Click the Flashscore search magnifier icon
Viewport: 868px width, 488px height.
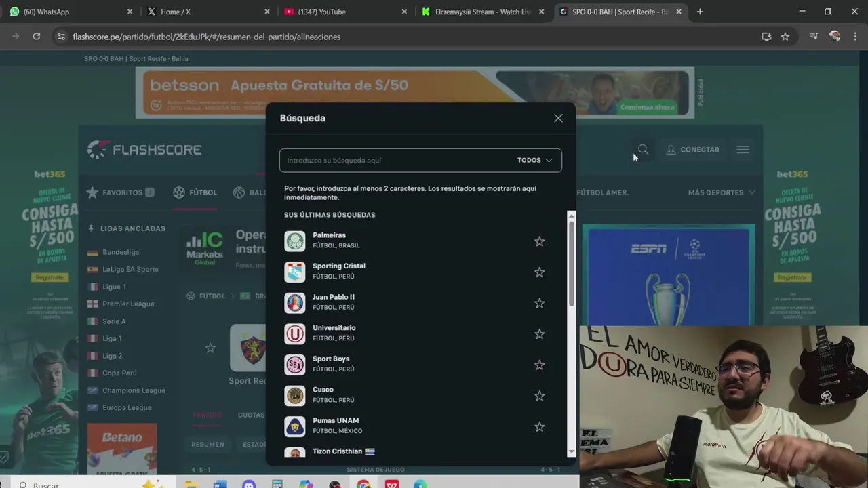[643, 150]
